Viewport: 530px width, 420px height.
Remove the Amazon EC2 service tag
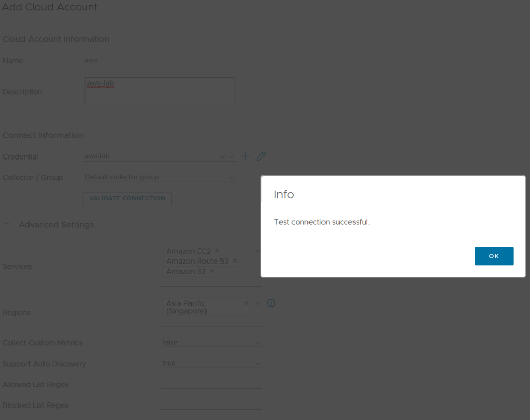tap(217, 250)
